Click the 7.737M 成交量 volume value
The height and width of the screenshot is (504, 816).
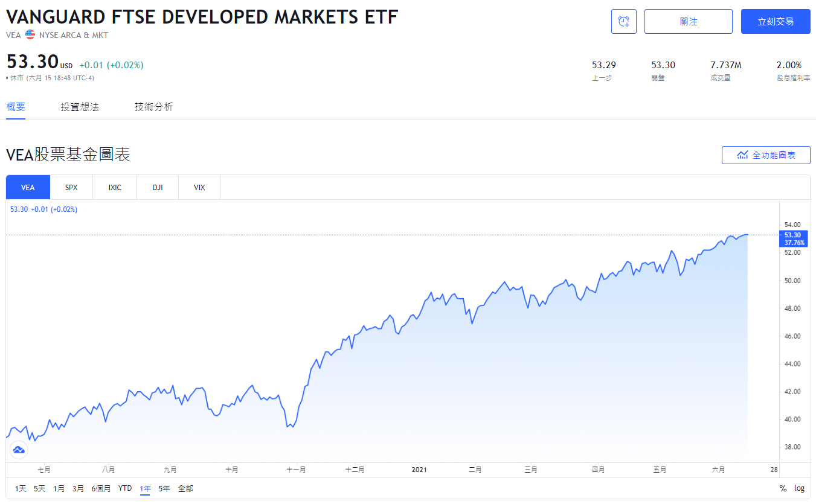coord(726,65)
